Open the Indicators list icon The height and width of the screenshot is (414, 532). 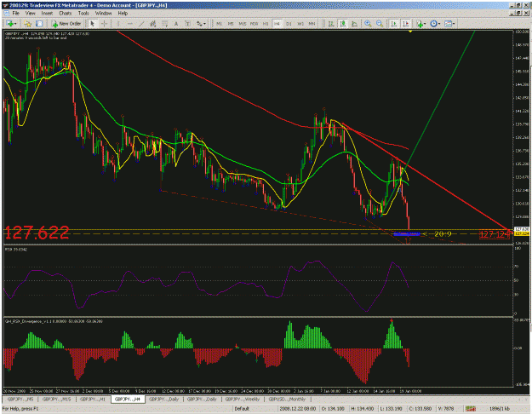(420, 24)
